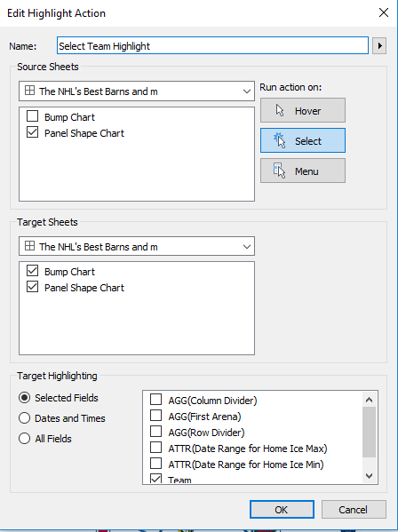398x532 pixels.
Task: Uncheck Panel Shape Chart in Target Sheets
Action: [32, 287]
